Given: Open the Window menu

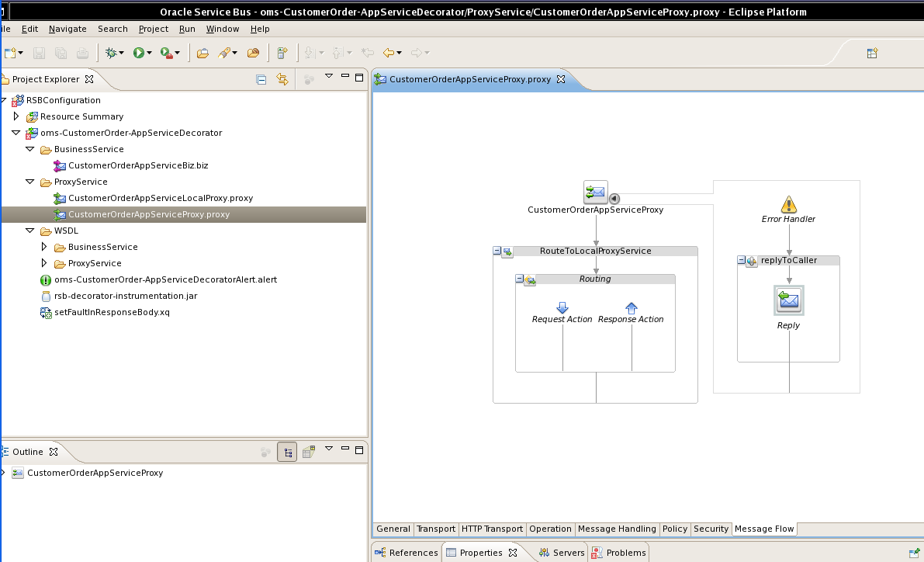Looking at the screenshot, I should (x=223, y=29).
